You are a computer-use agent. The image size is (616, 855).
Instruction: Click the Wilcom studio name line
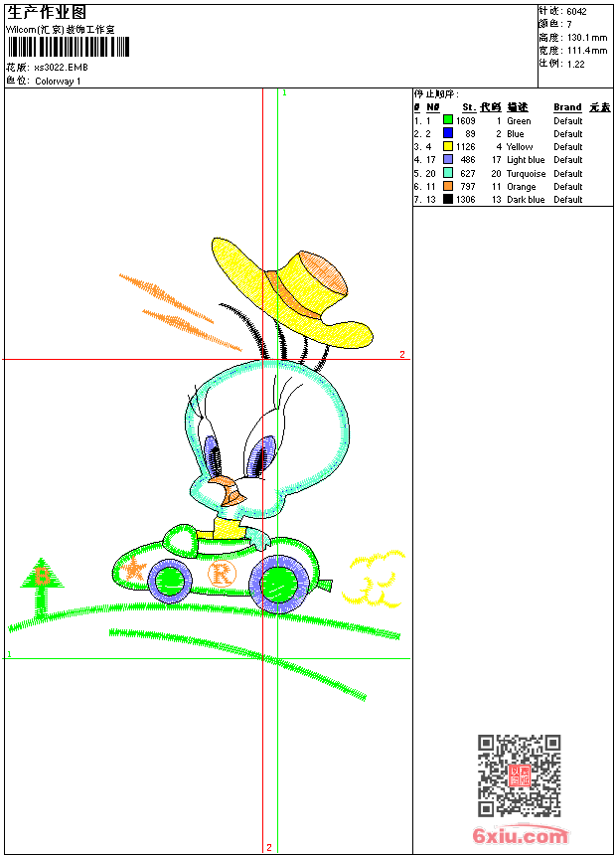point(61,30)
